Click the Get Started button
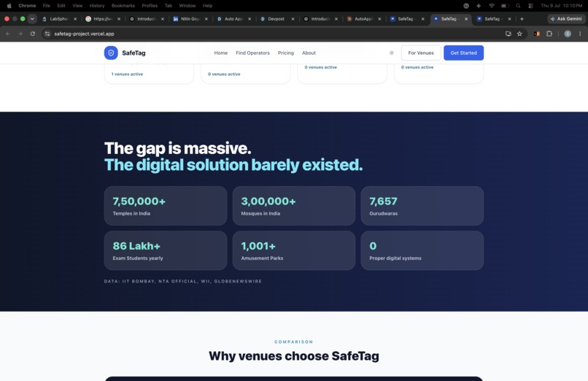588x381 pixels. [x=463, y=53]
